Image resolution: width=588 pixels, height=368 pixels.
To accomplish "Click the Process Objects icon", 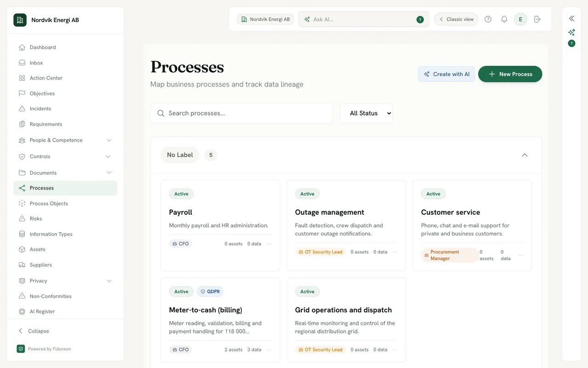I will pyautogui.click(x=22, y=203).
